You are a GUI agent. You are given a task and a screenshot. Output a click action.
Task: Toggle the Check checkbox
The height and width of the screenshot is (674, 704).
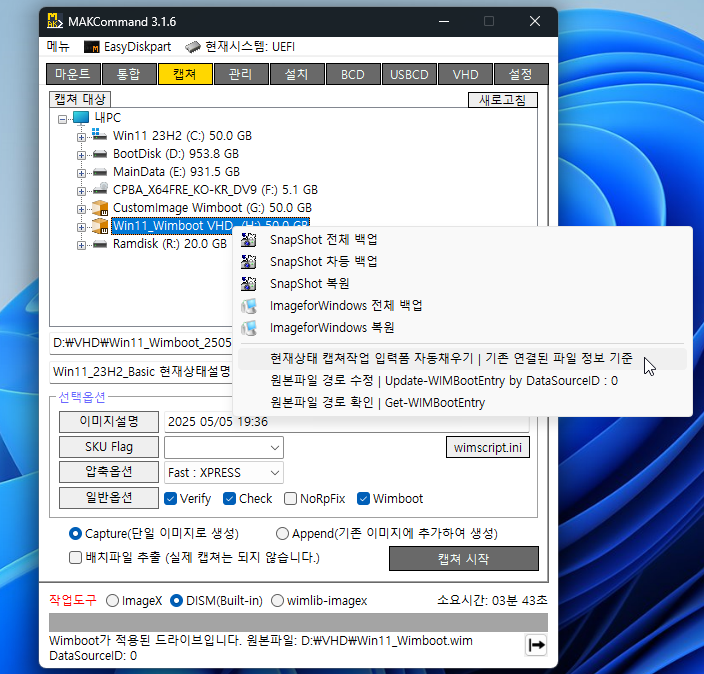pos(229,498)
